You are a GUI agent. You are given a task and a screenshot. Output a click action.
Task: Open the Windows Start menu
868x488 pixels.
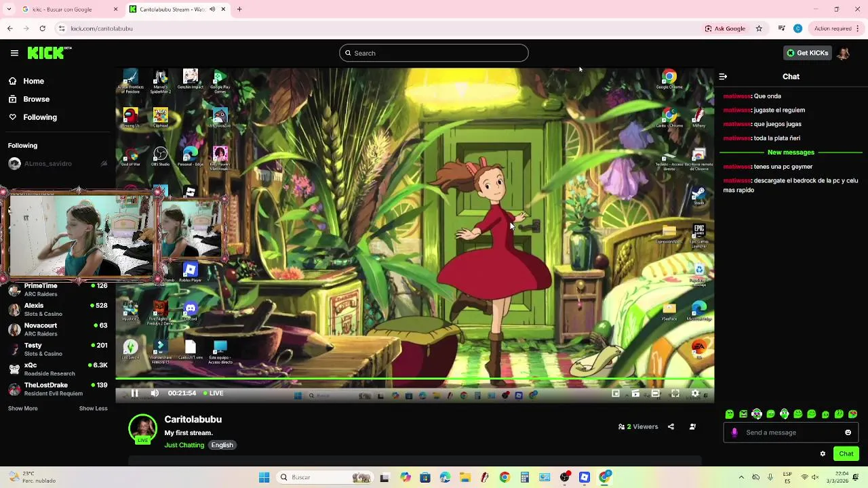click(x=264, y=477)
